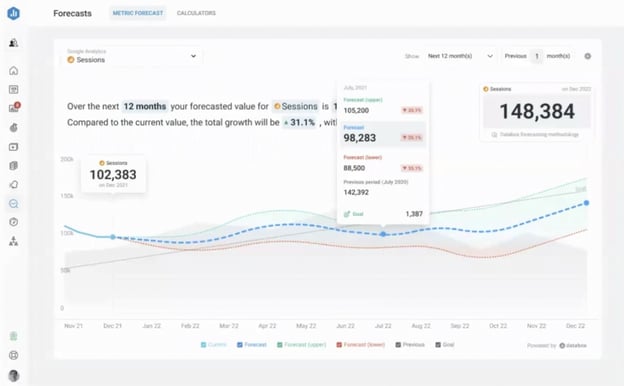Click the Apr 22 axis label

[267, 326]
